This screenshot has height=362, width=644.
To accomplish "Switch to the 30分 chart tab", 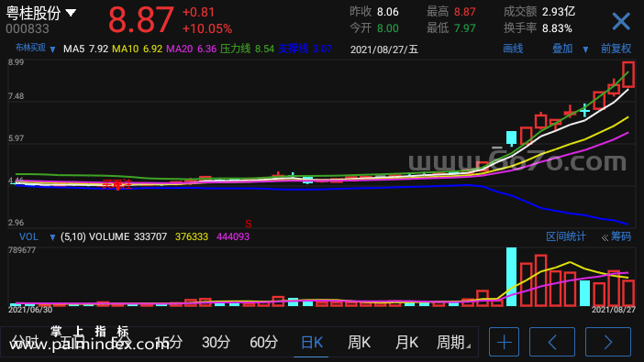I will [216, 342].
